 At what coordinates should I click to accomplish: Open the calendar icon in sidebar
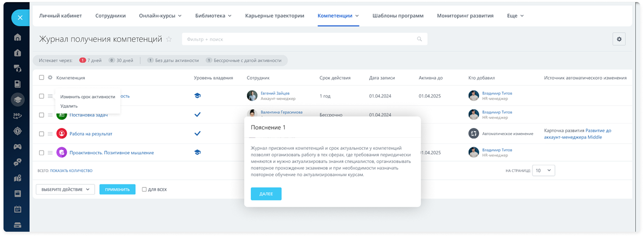(x=18, y=209)
